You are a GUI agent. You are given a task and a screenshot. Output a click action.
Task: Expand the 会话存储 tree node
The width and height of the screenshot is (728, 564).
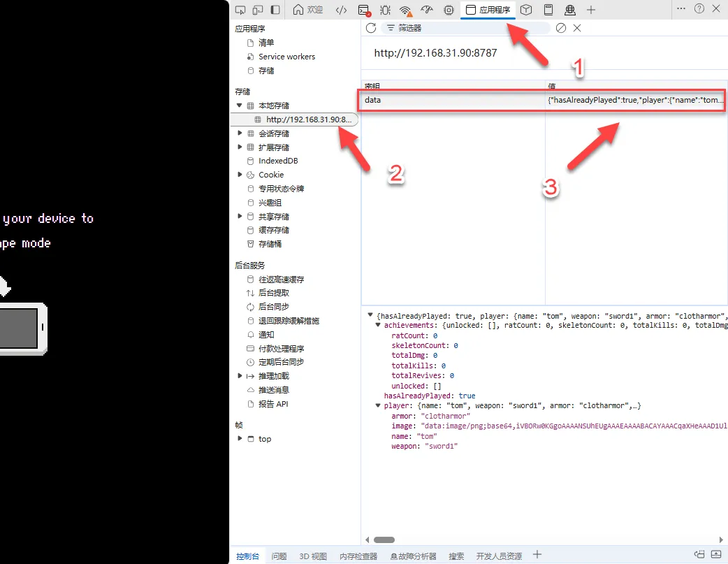tap(241, 133)
